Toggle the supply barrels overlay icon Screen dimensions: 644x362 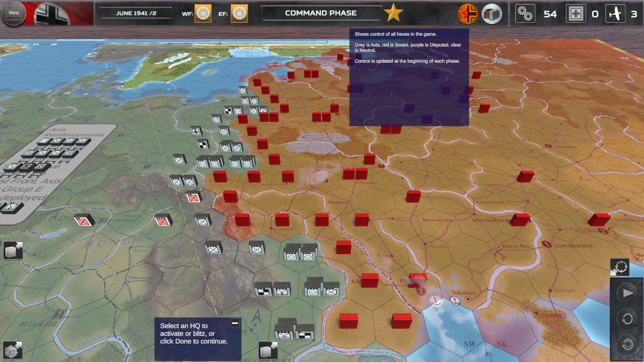tap(492, 14)
